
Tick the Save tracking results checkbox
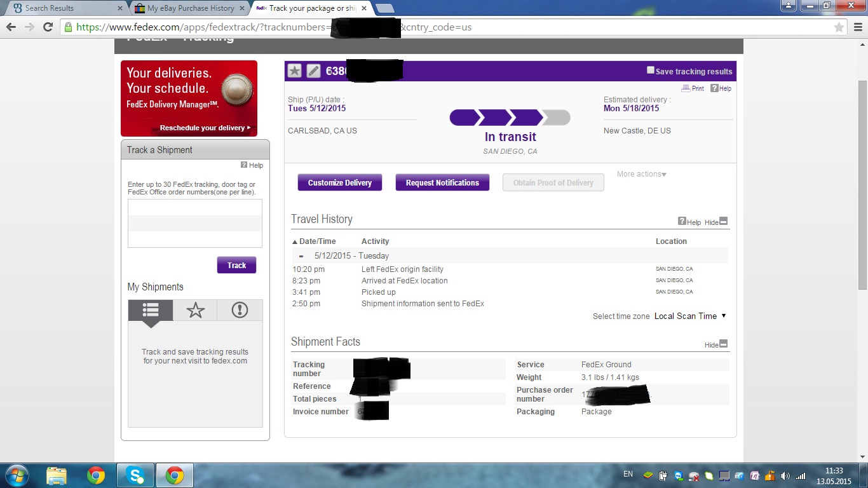click(651, 70)
